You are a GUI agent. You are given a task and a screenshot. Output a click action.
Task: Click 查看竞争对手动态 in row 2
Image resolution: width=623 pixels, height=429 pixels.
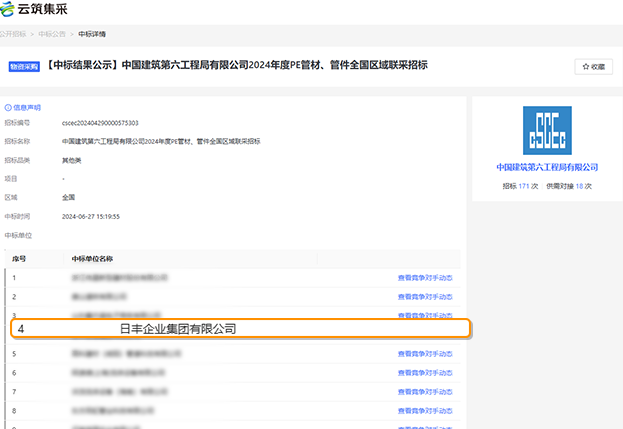point(425,296)
